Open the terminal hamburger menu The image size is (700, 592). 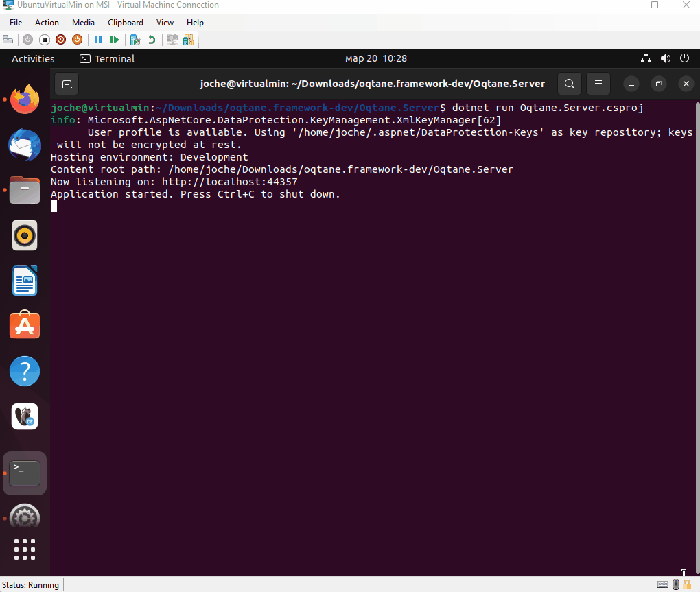[x=598, y=84]
